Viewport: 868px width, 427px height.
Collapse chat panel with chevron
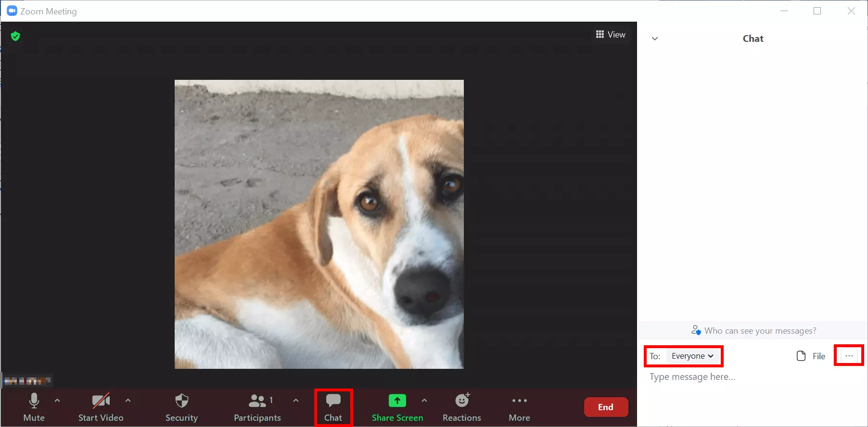point(654,39)
